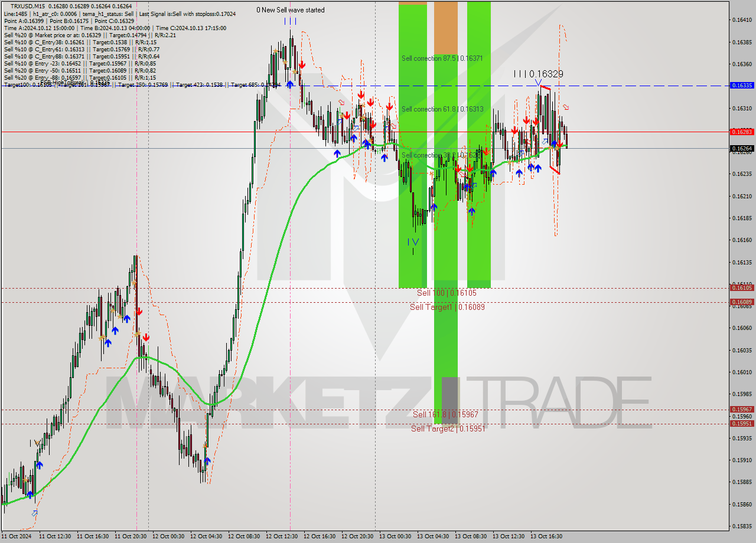Click the '12 Oct 12:30' time axis label
The height and width of the screenshot is (543, 756).
(282, 537)
